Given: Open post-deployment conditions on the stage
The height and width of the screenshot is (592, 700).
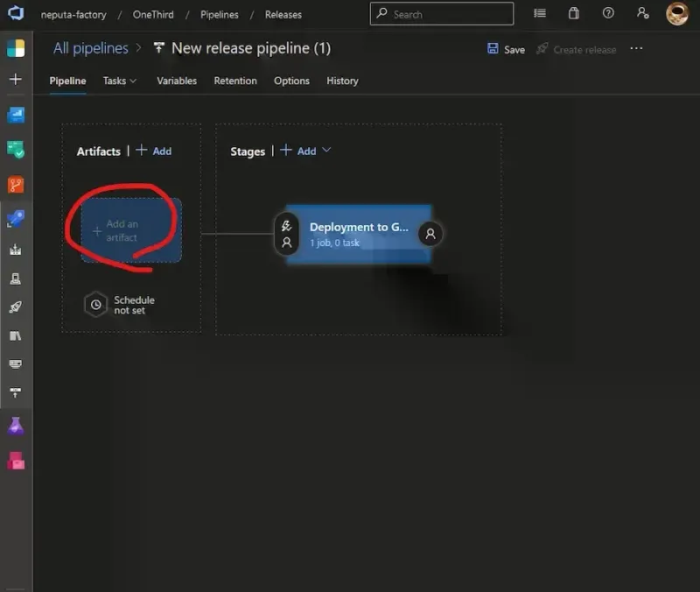Looking at the screenshot, I should [x=430, y=234].
